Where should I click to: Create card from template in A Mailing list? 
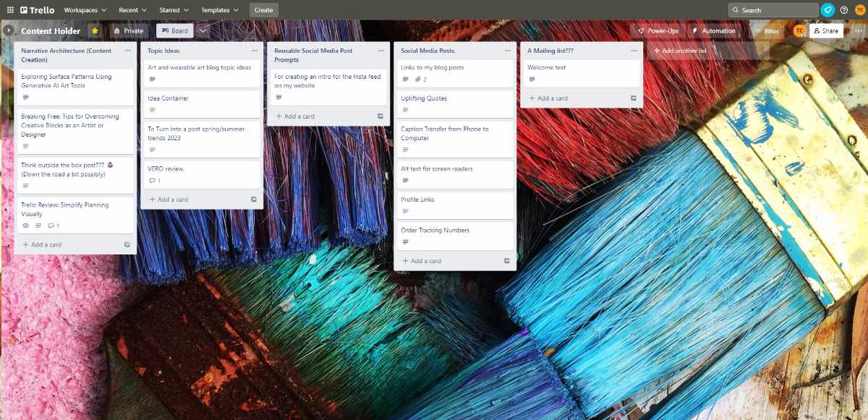point(635,98)
